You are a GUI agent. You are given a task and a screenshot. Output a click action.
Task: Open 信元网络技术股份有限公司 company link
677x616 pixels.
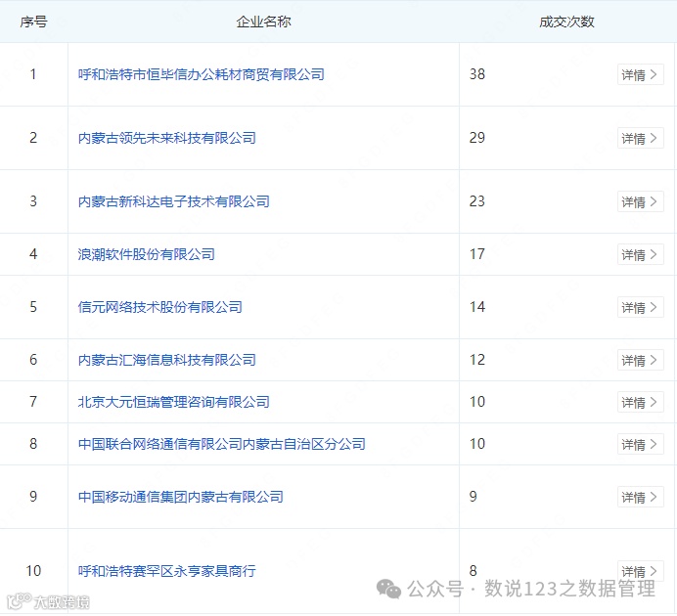(x=159, y=307)
